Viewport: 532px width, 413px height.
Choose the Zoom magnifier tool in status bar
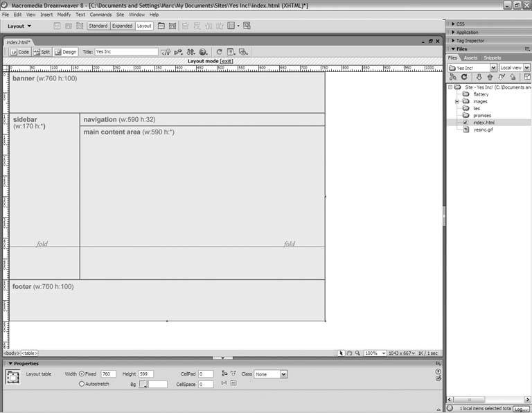(357, 353)
